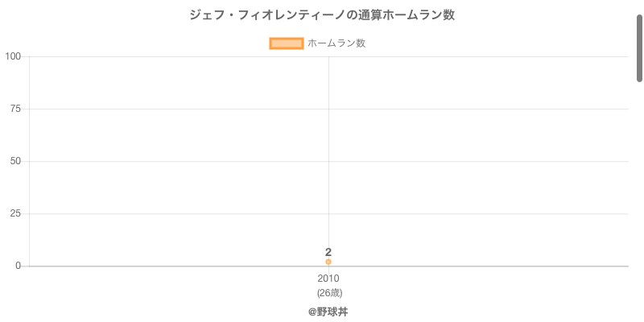Screen dimensions: 644x322
Task: Click the chart title ジェフ・フィオレンティーノの通算ホームラン数
Action: click(322, 15)
